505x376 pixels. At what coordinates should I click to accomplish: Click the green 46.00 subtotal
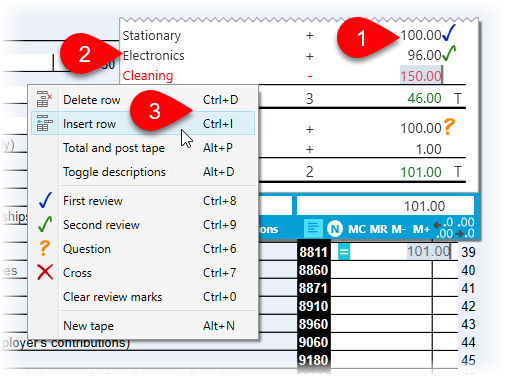pos(424,98)
